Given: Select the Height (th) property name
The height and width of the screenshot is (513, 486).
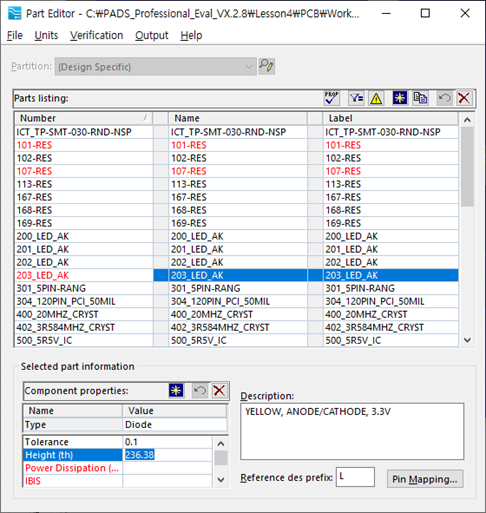Looking at the screenshot, I should click(73, 455).
